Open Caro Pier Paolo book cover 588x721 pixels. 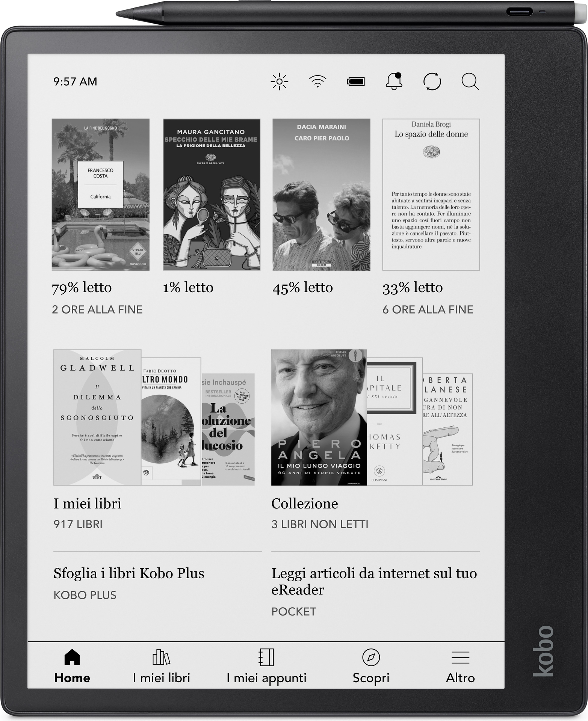(x=321, y=195)
